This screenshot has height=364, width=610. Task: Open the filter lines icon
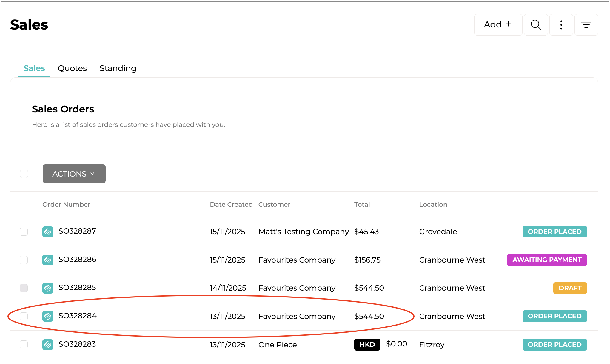[x=586, y=25]
